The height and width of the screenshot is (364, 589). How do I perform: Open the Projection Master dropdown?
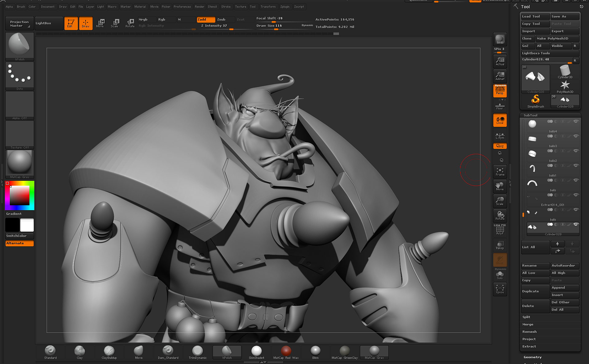(x=19, y=24)
